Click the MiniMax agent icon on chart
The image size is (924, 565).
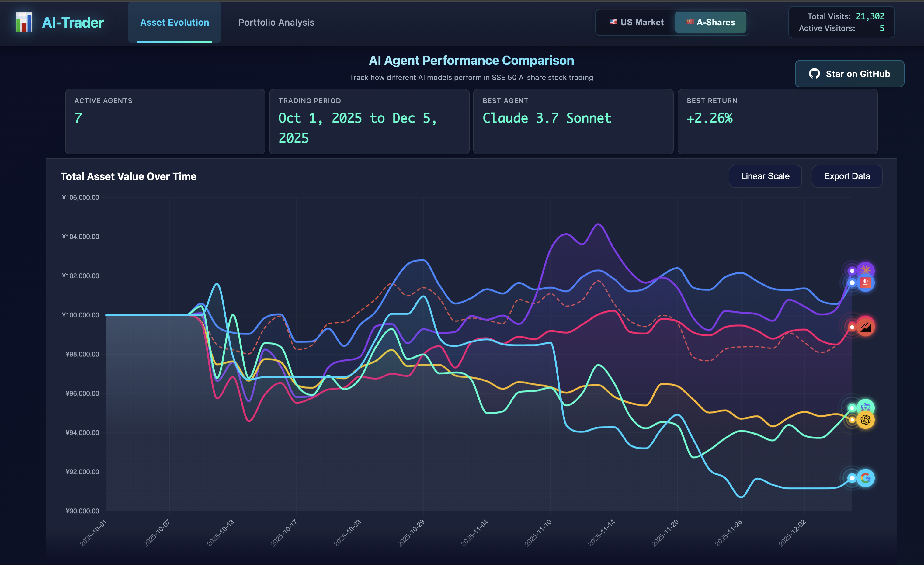tap(865, 283)
